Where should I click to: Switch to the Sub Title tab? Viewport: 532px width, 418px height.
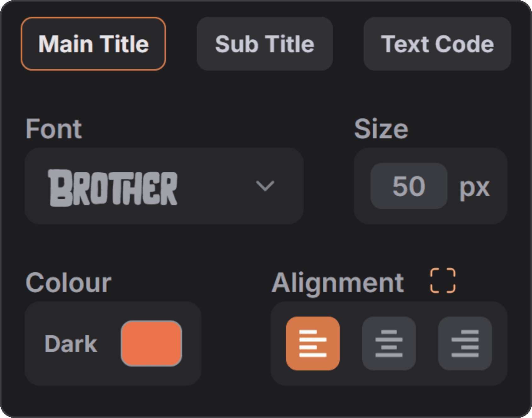click(x=264, y=44)
